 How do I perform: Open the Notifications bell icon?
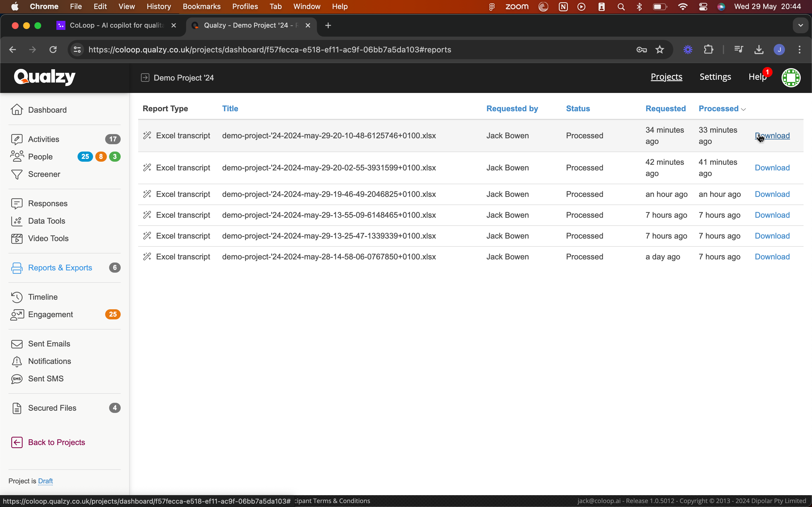[x=16, y=361]
